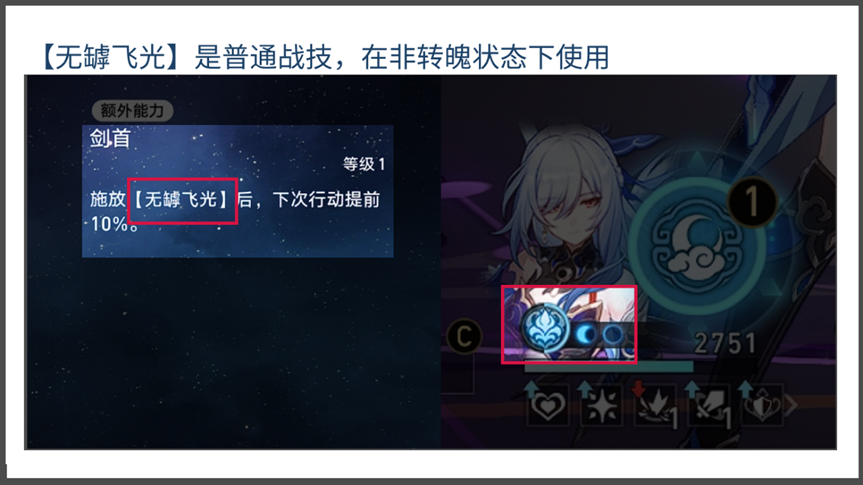The image size is (863, 485).
Task: Click the heart buff icon
Action: click(x=547, y=406)
